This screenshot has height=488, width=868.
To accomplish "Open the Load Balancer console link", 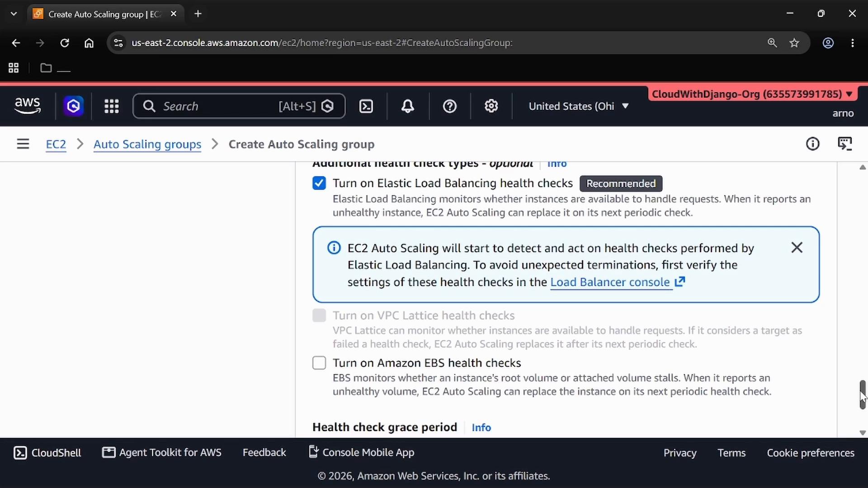I will click(x=618, y=282).
